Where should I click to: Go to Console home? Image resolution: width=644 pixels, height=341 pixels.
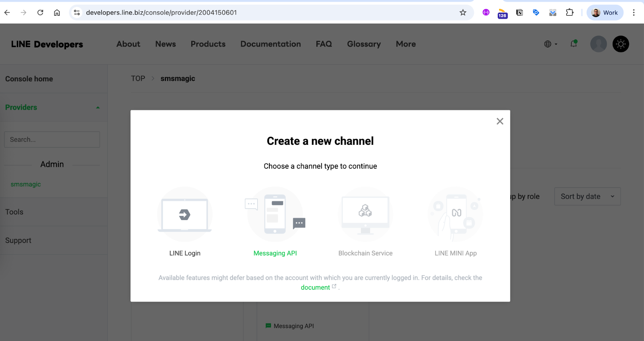[29, 79]
